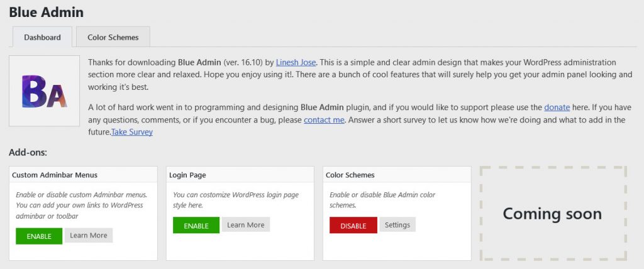Open the Take Survey link

pyautogui.click(x=132, y=132)
